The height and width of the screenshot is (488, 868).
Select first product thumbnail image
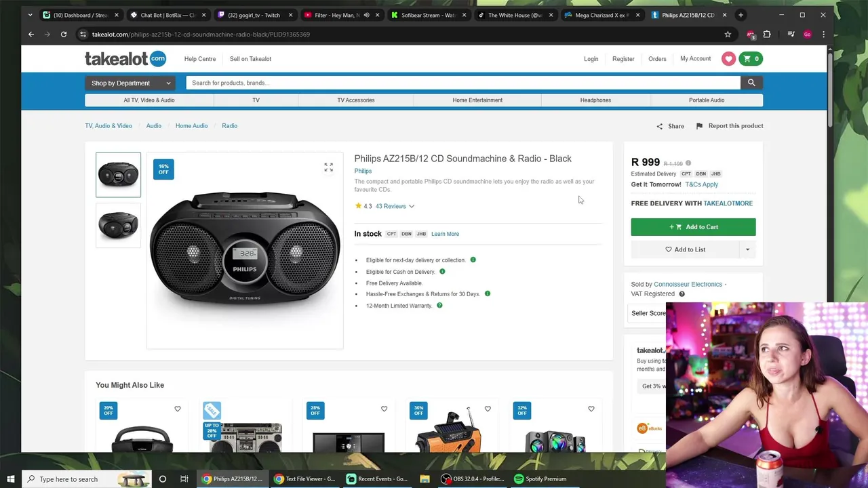point(118,175)
